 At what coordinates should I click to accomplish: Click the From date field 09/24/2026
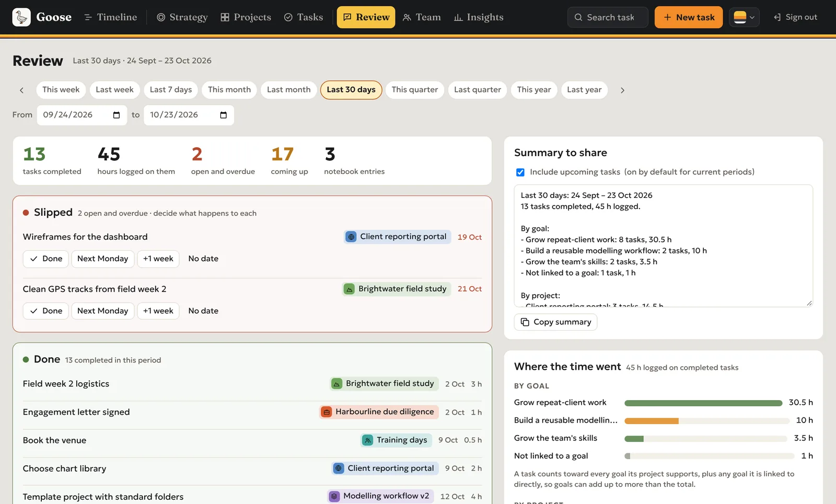pos(82,115)
